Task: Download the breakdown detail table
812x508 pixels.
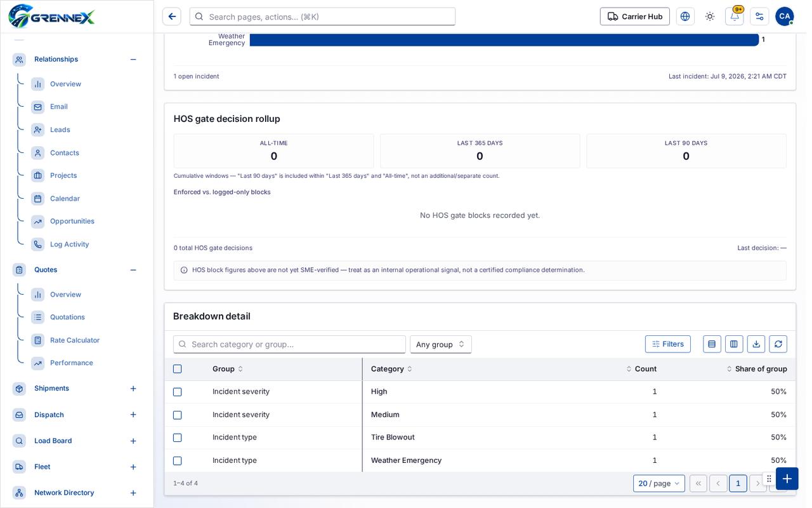Action: 756,344
